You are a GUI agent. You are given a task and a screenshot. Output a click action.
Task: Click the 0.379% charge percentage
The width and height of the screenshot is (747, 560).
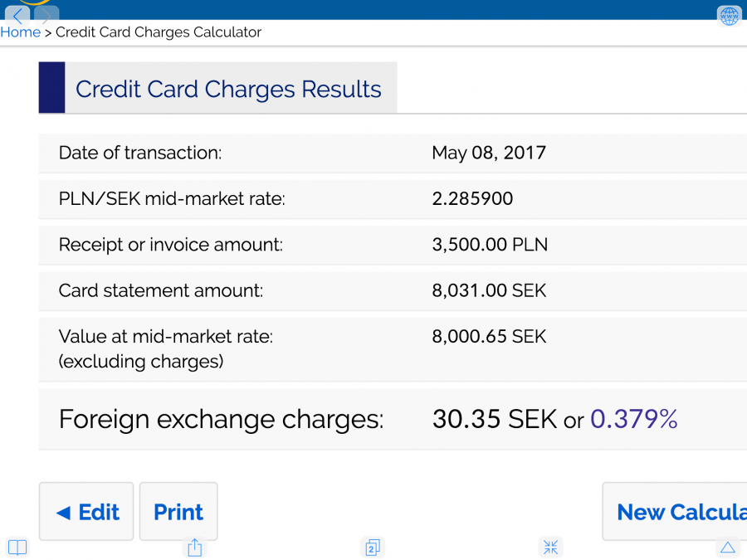pyautogui.click(x=633, y=419)
